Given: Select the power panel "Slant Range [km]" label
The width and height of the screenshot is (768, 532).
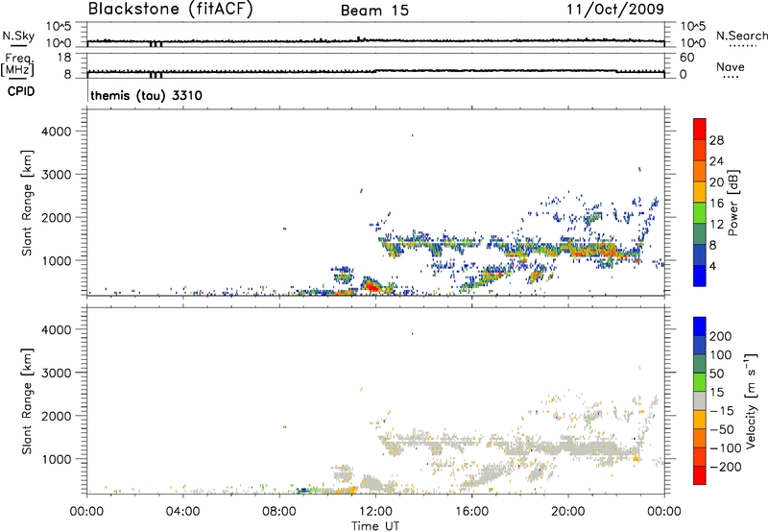Looking at the screenshot, I should [27, 203].
